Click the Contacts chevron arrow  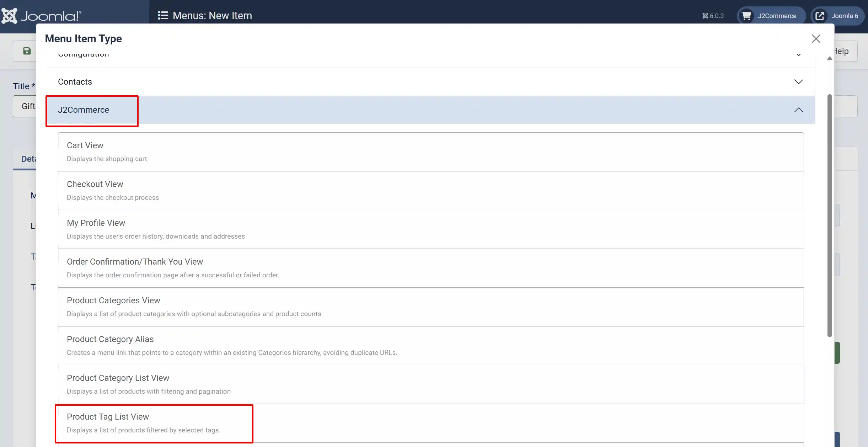point(798,82)
